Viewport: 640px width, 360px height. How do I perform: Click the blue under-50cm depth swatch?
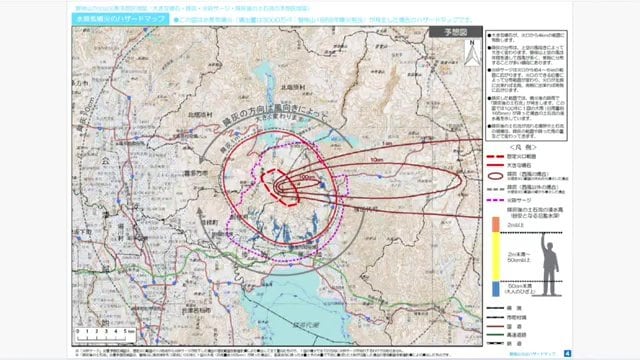click(x=496, y=289)
